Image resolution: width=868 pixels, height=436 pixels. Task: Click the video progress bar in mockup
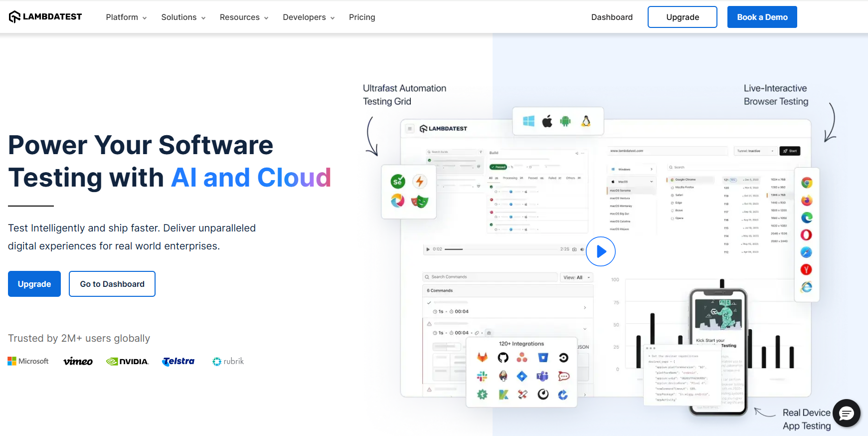(x=501, y=249)
